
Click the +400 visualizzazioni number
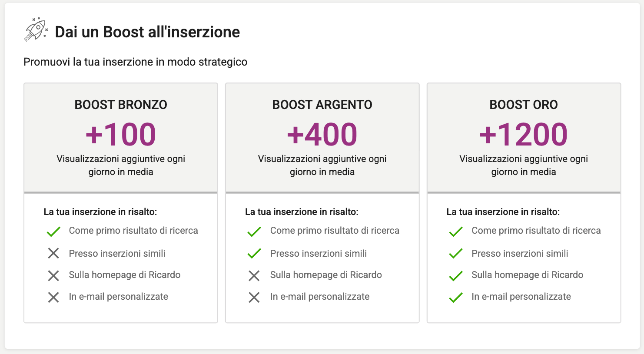pyautogui.click(x=322, y=134)
